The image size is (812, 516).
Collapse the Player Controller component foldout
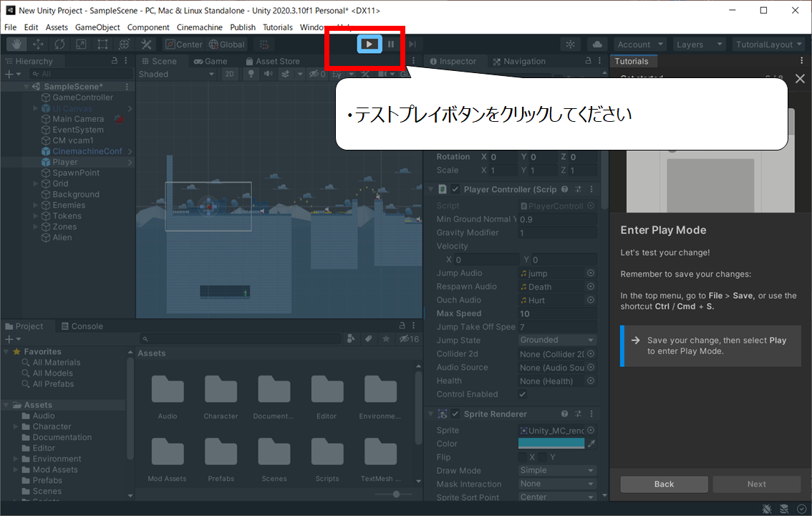430,189
